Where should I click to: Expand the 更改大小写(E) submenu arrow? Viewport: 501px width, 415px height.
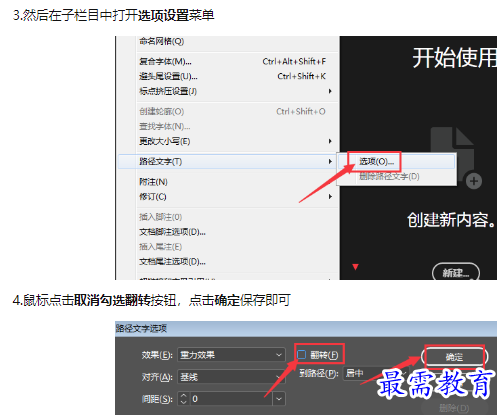330,141
